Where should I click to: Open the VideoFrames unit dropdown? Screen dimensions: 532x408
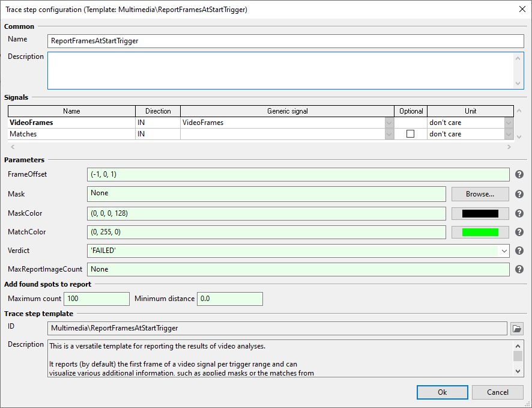point(508,123)
